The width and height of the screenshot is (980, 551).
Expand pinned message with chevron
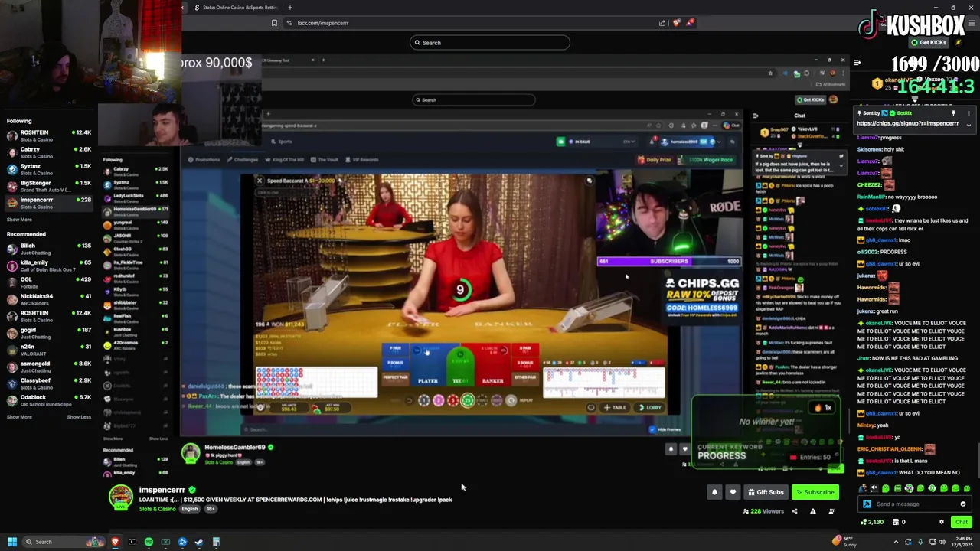click(969, 125)
